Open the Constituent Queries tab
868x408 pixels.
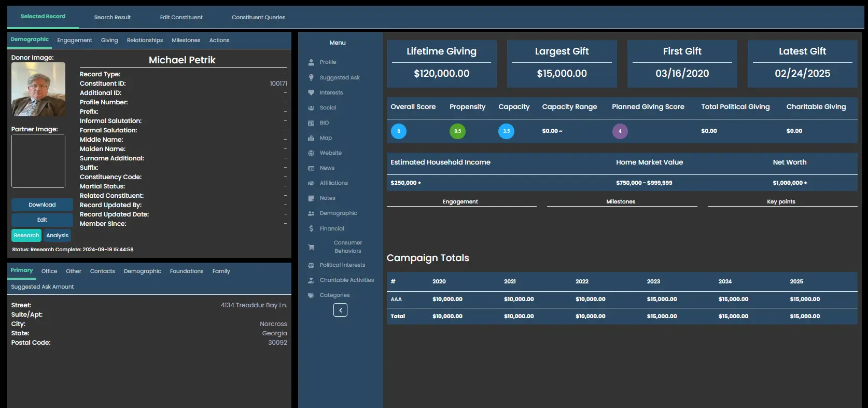pos(258,18)
